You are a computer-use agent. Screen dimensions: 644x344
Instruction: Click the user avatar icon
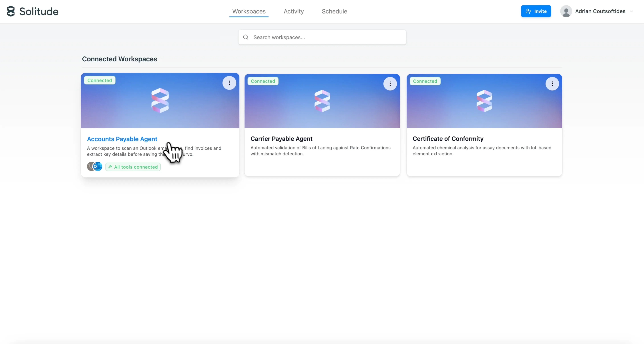click(566, 11)
